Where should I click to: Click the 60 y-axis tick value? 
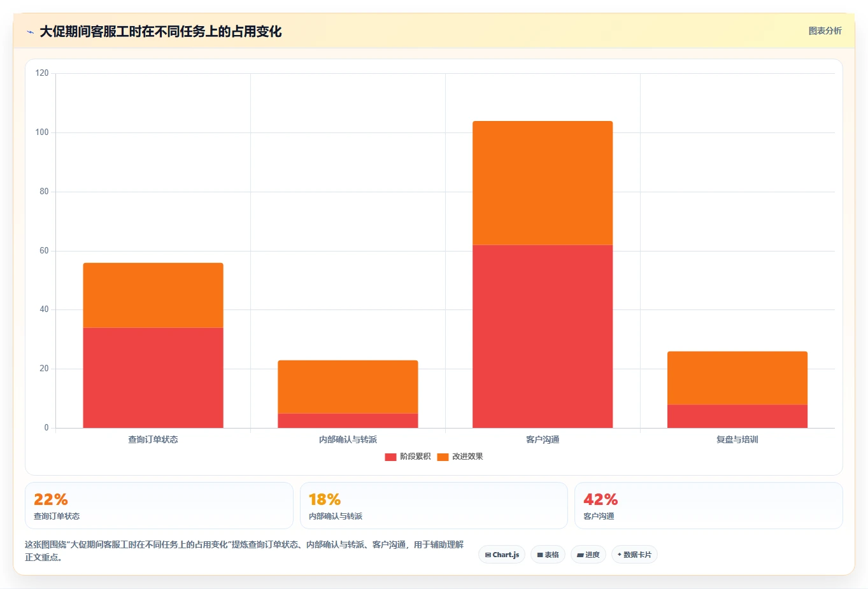click(44, 251)
